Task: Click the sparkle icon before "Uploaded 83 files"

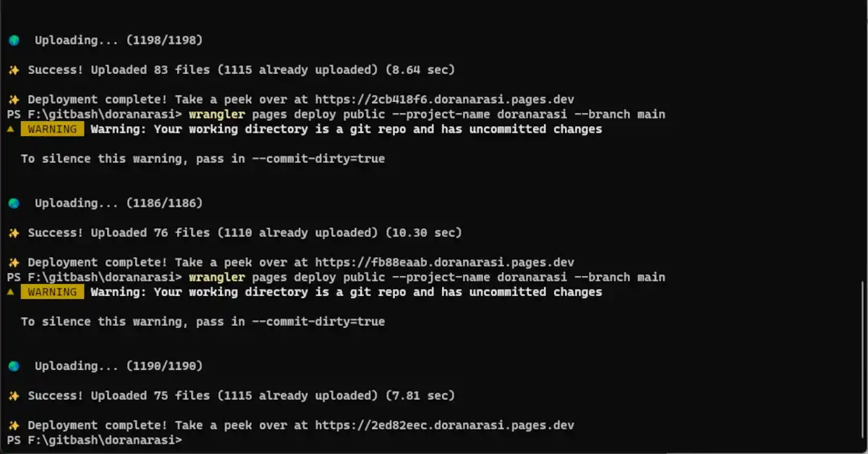Action: 13,70
